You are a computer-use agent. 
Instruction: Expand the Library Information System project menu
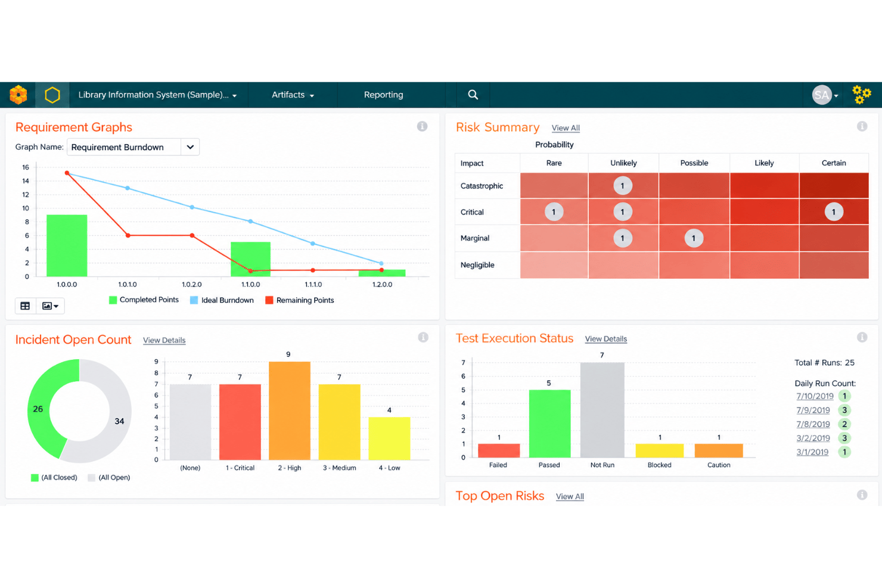point(158,95)
